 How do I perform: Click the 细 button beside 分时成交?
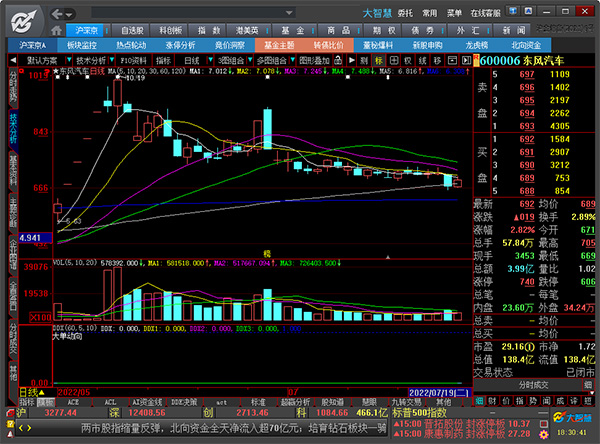click(587, 385)
